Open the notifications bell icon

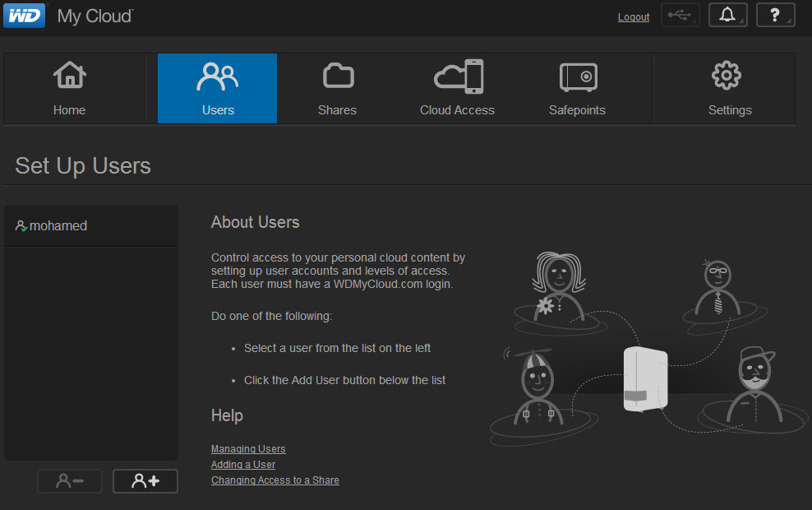727,15
